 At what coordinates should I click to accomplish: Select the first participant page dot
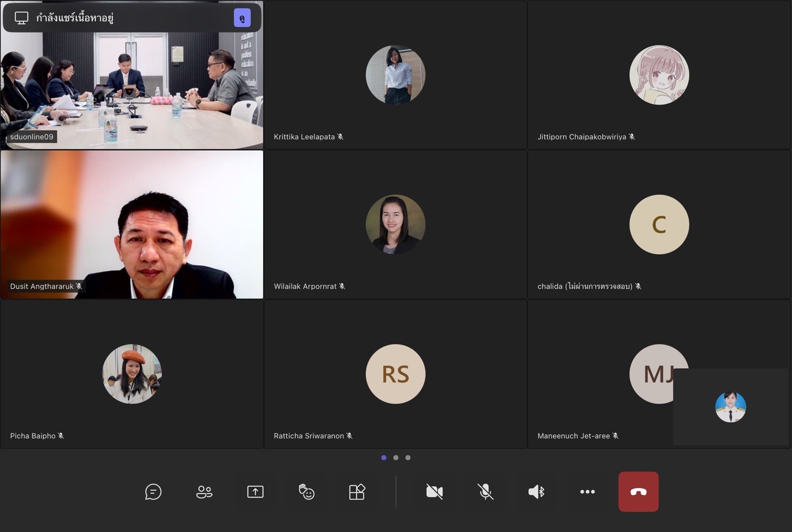(x=384, y=458)
